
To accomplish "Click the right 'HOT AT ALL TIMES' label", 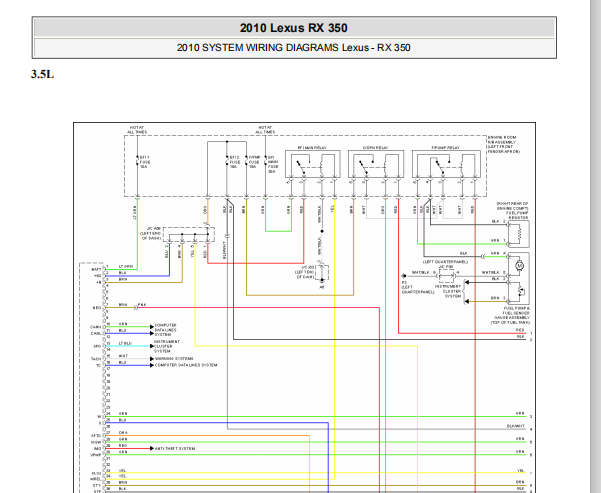I will (265, 130).
